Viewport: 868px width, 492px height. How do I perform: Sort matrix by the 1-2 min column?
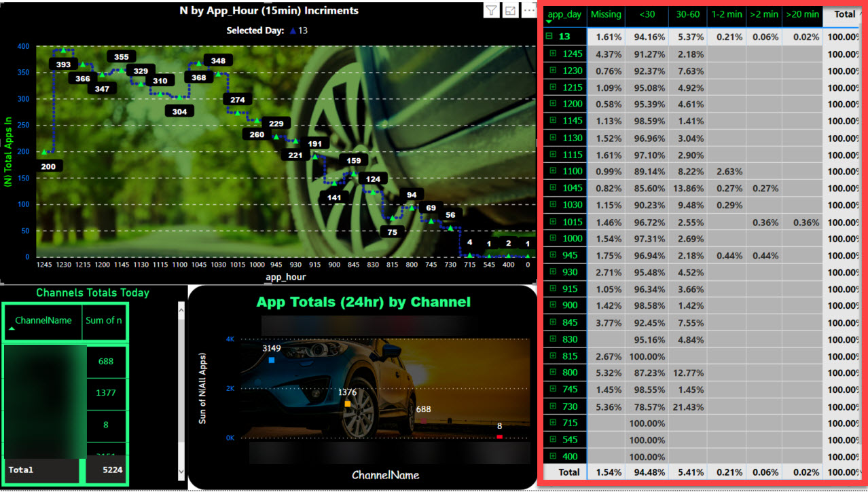pyautogui.click(x=727, y=14)
